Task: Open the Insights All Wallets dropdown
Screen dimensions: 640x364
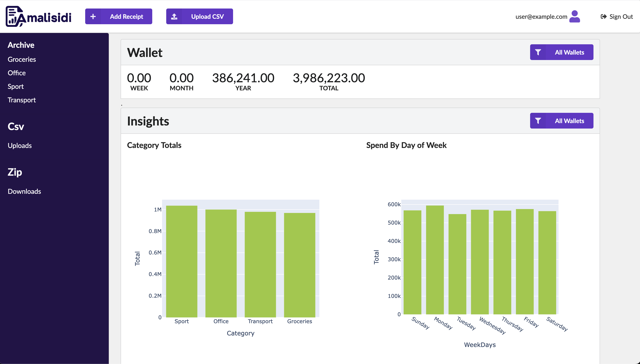Action: tap(569, 121)
